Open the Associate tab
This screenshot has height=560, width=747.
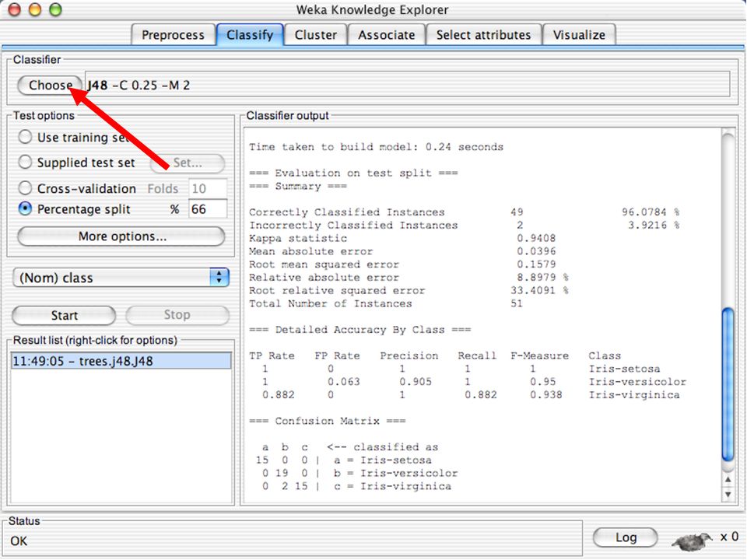[x=387, y=35]
